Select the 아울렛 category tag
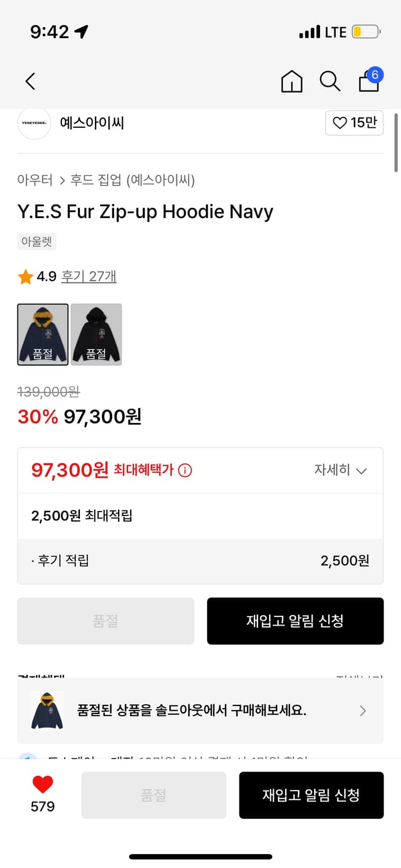The width and height of the screenshot is (401, 868). (36, 242)
